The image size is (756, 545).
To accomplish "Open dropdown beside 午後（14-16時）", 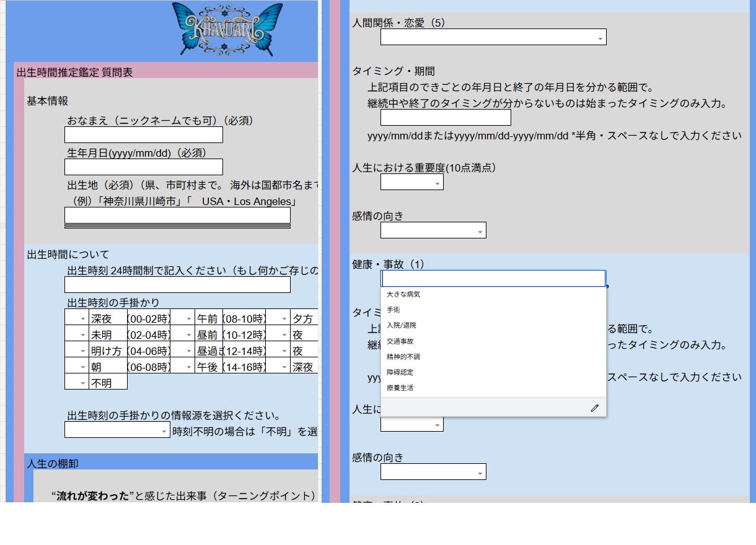I will (x=182, y=366).
